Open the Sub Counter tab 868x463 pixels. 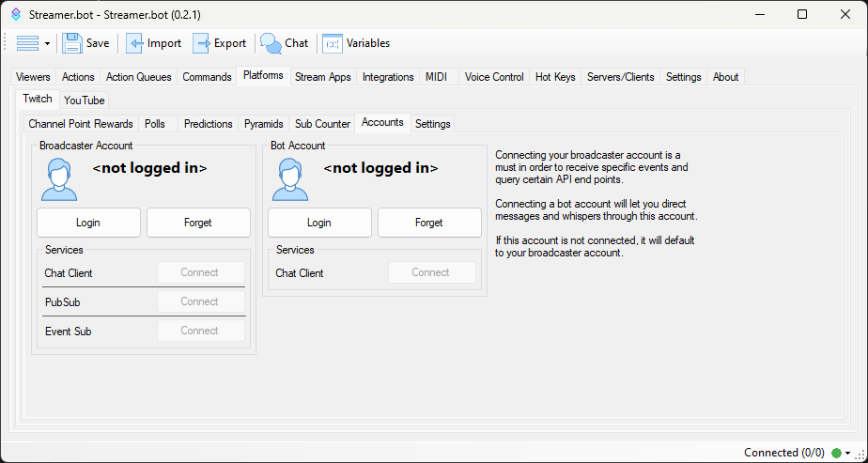[322, 124]
